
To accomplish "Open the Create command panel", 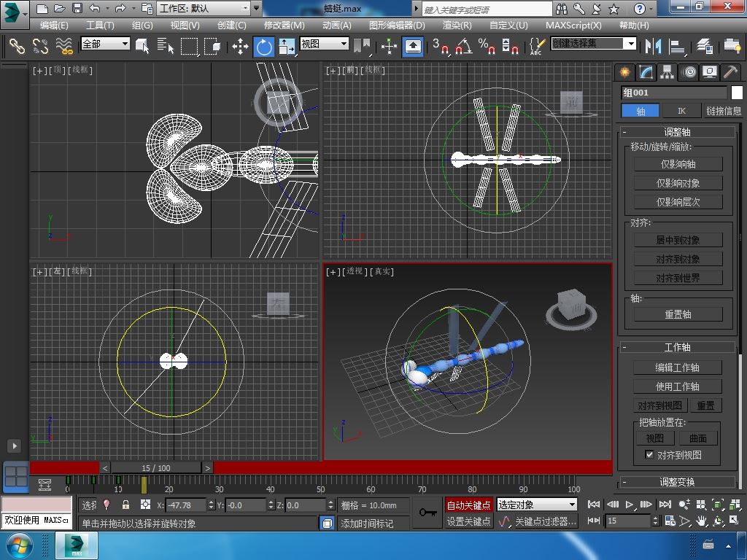I will pyautogui.click(x=624, y=72).
